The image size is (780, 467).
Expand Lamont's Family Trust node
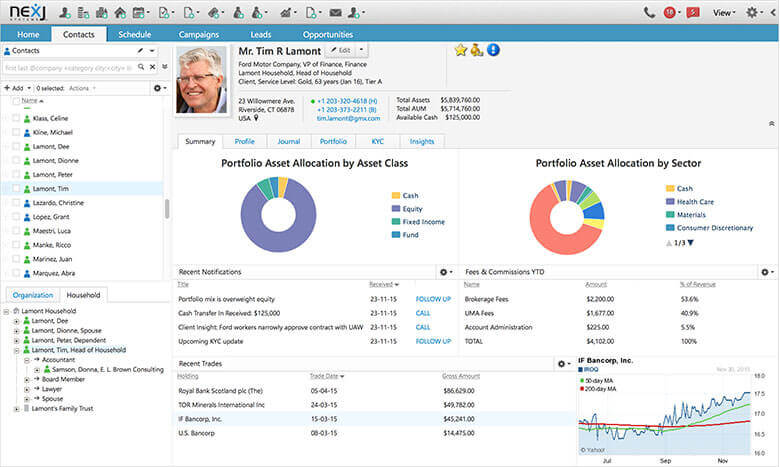pos(16,409)
